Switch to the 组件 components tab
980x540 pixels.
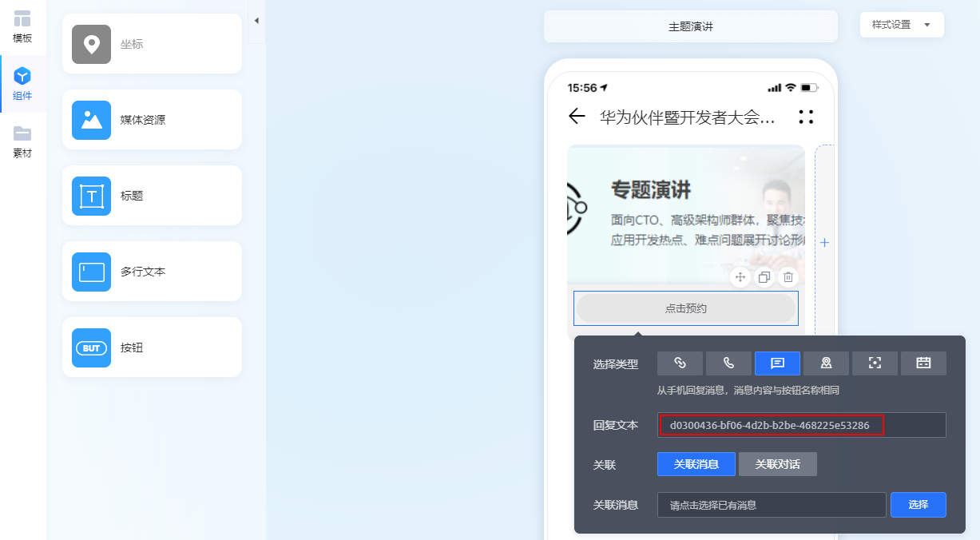[x=22, y=84]
